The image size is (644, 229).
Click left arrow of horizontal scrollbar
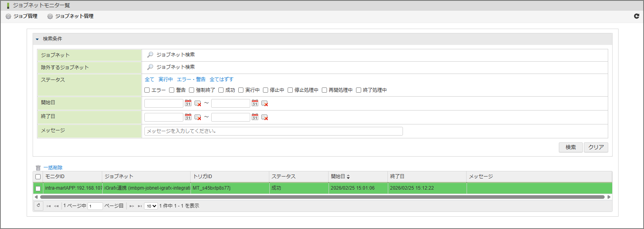(36, 197)
